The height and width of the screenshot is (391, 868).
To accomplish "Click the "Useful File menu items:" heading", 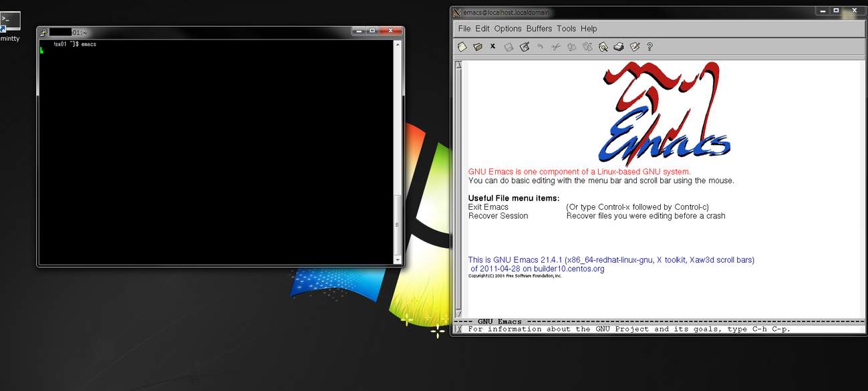I will click(514, 199).
